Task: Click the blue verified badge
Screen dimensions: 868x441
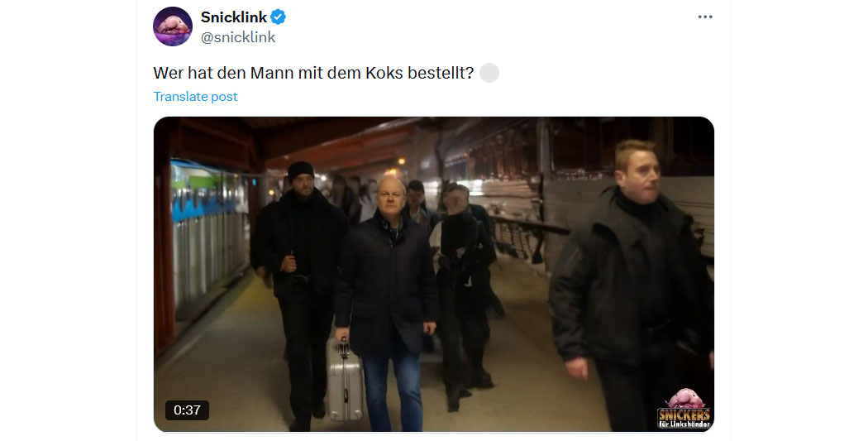Action: coord(278,17)
